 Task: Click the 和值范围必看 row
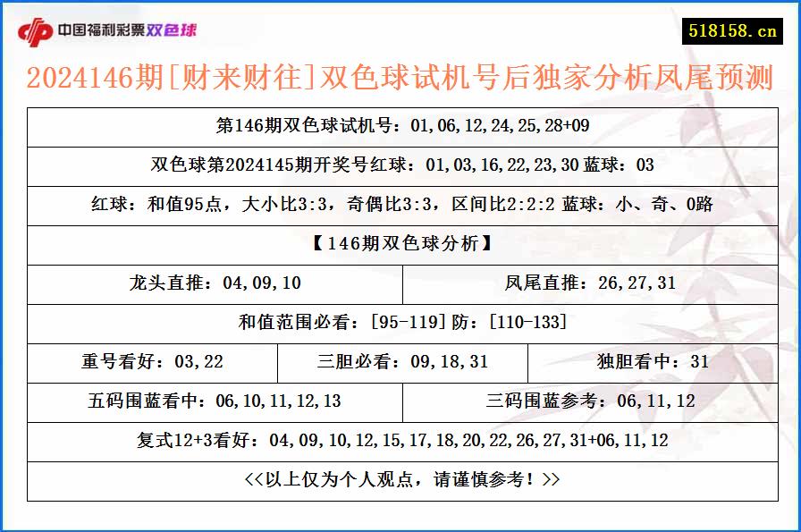tap(400, 324)
